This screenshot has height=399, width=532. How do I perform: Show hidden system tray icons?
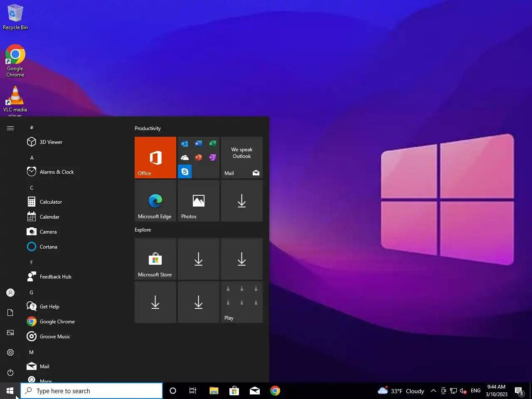(x=433, y=391)
